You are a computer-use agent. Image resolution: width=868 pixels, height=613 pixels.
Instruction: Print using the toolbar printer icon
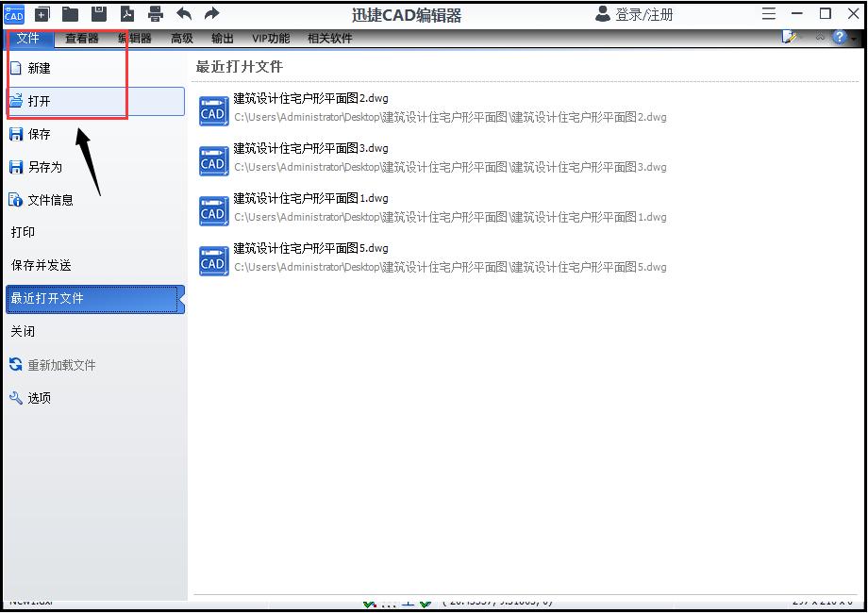click(x=155, y=13)
